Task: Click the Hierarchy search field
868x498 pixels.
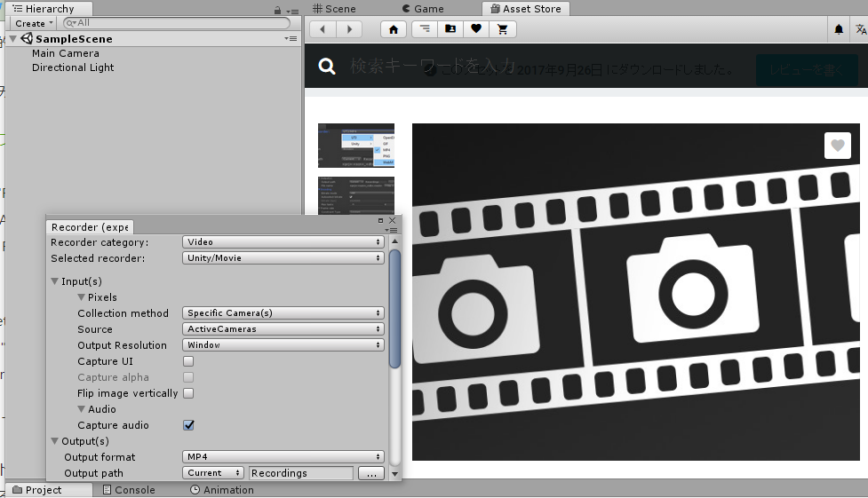Action: [x=177, y=23]
